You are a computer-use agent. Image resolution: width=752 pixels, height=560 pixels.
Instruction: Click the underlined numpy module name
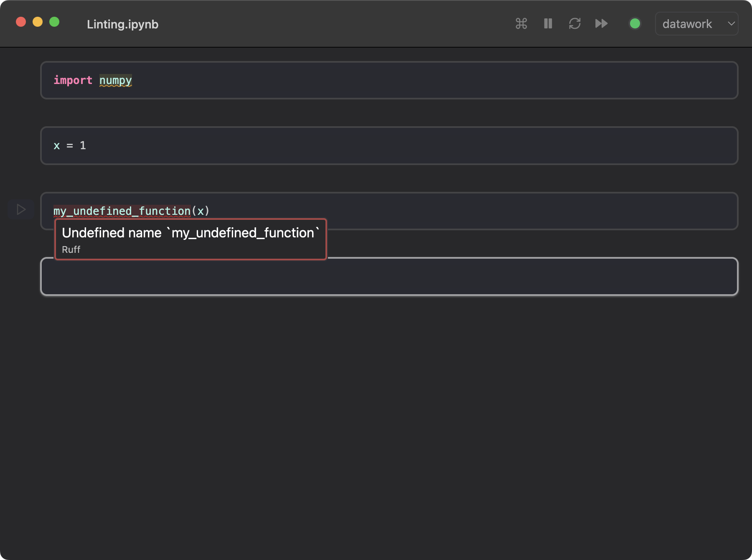pos(116,80)
